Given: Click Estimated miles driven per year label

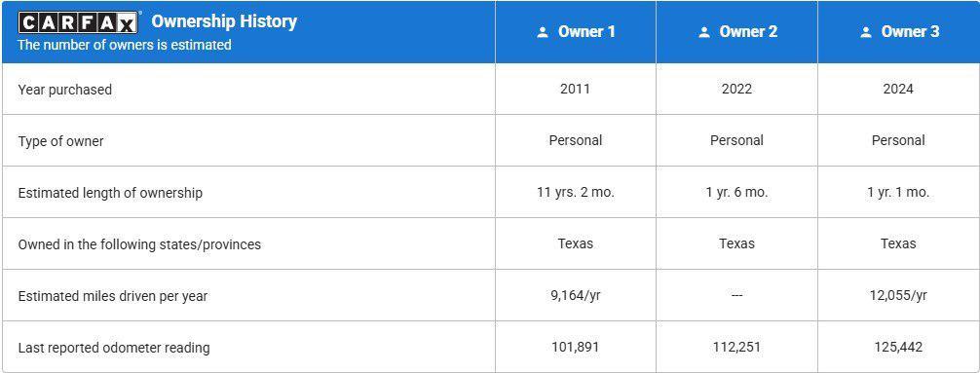Looking at the screenshot, I should pyautogui.click(x=112, y=296).
